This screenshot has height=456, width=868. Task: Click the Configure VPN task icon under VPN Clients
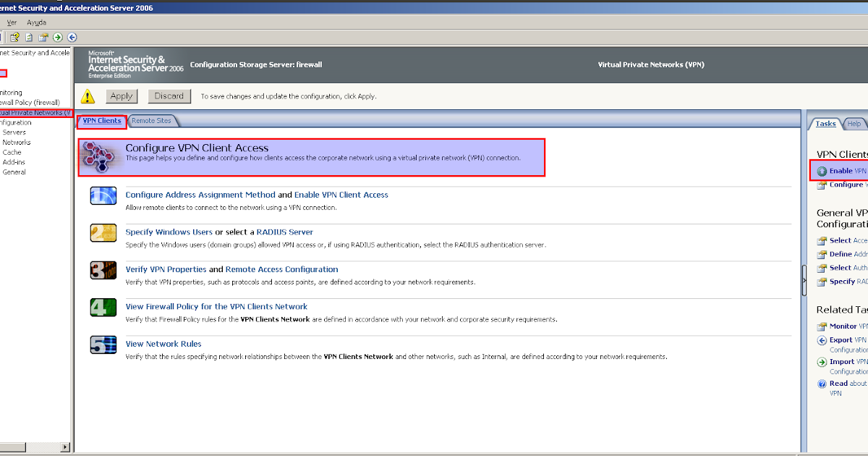[822, 185]
